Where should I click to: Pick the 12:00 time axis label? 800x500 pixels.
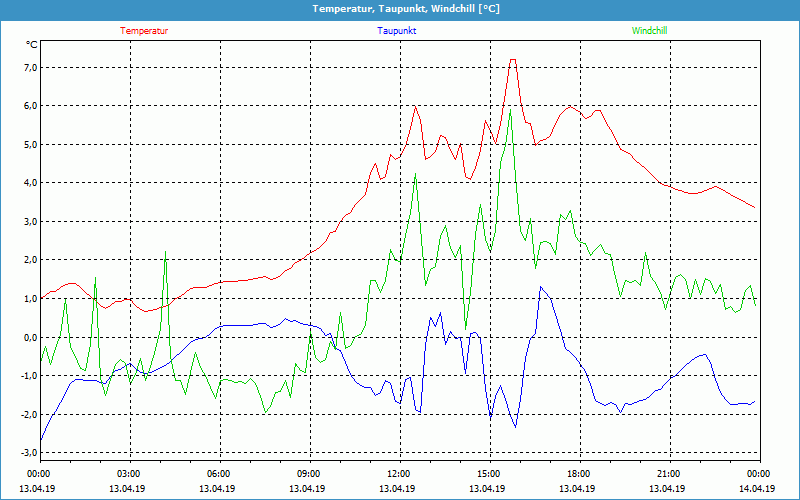(x=398, y=474)
